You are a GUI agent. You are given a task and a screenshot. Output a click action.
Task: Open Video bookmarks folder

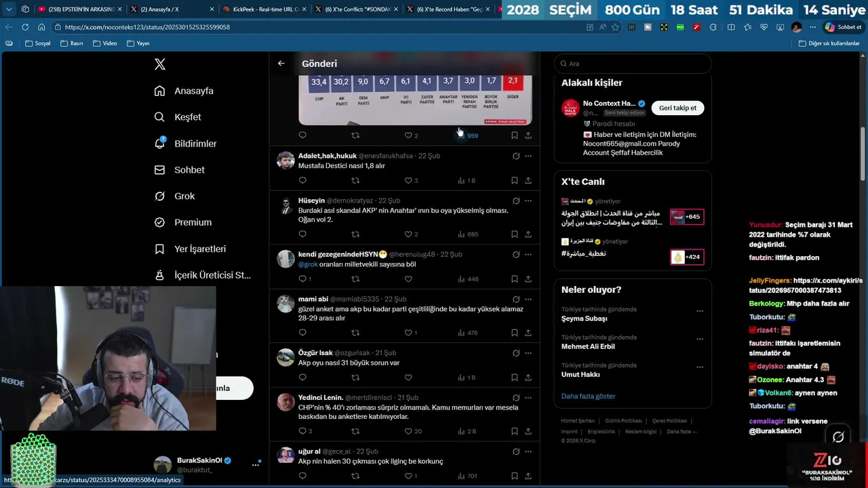(105, 43)
